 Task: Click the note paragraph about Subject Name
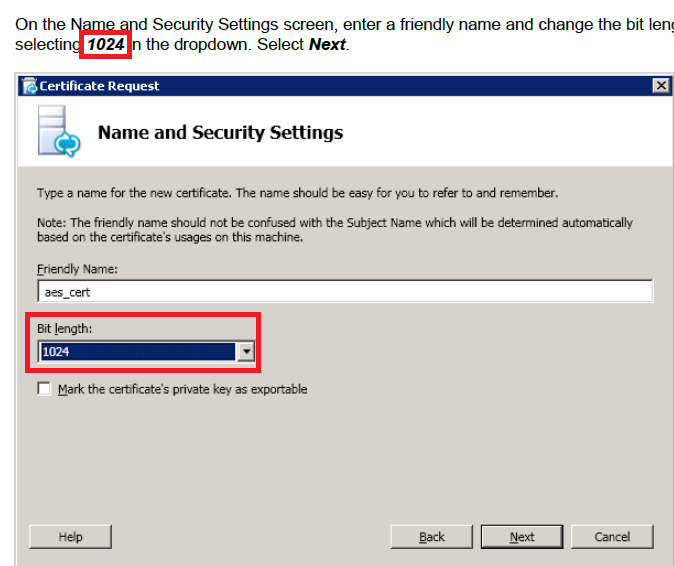pyautogui.click(x=335, y=230)
